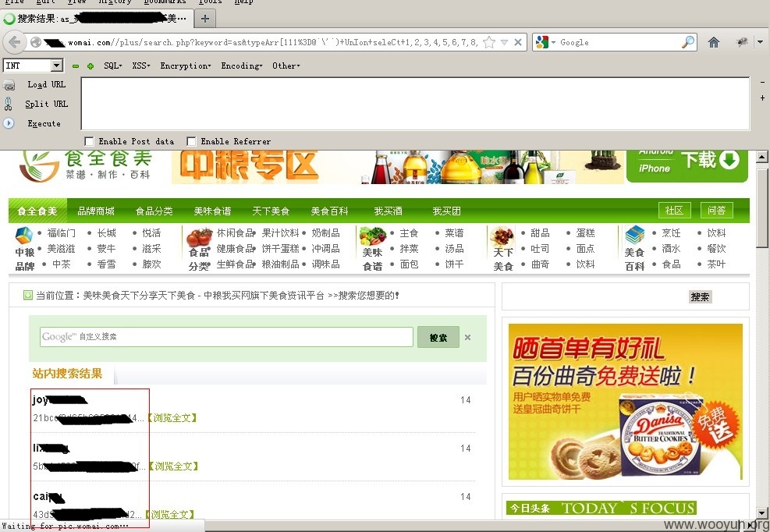This screenshot has height=532, width=770.
Task: Click the site globe icon in address bar
Action: [35, 42]
